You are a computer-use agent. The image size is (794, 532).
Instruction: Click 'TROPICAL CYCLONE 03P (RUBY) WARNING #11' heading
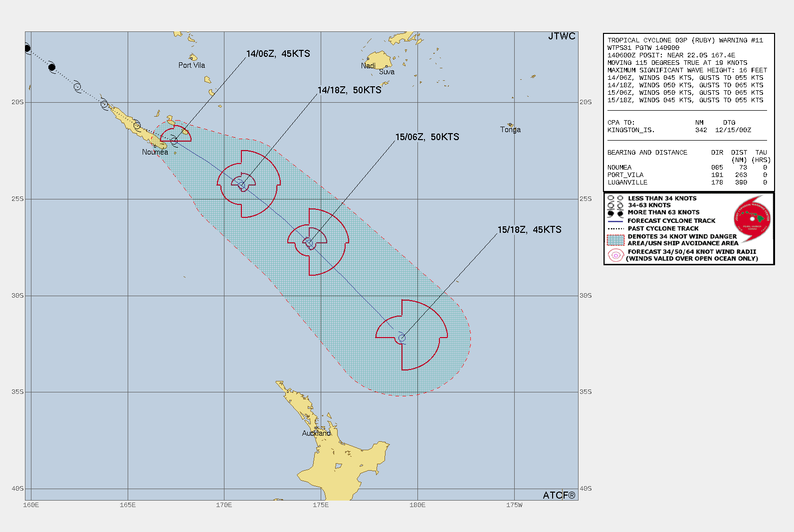685,40
